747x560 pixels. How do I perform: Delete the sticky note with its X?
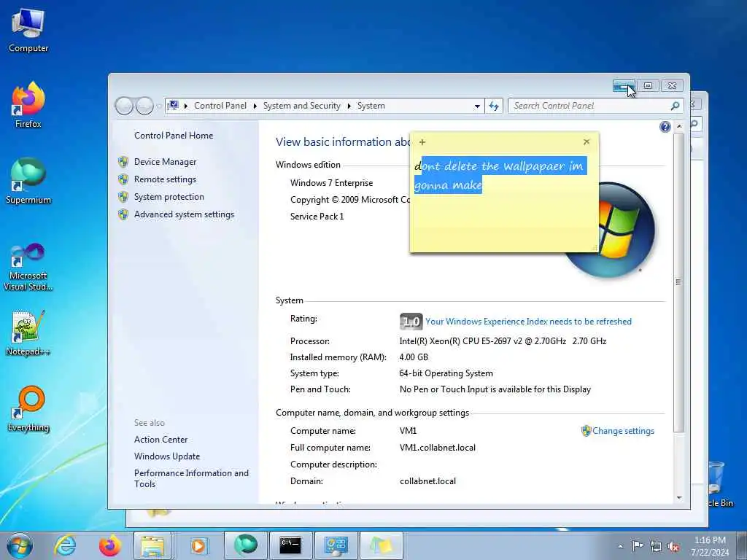click(x=587, y=142)
